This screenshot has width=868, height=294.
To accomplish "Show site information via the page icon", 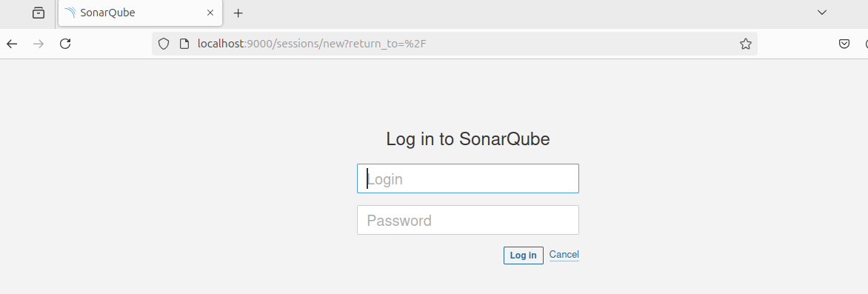I will [184, 44].
